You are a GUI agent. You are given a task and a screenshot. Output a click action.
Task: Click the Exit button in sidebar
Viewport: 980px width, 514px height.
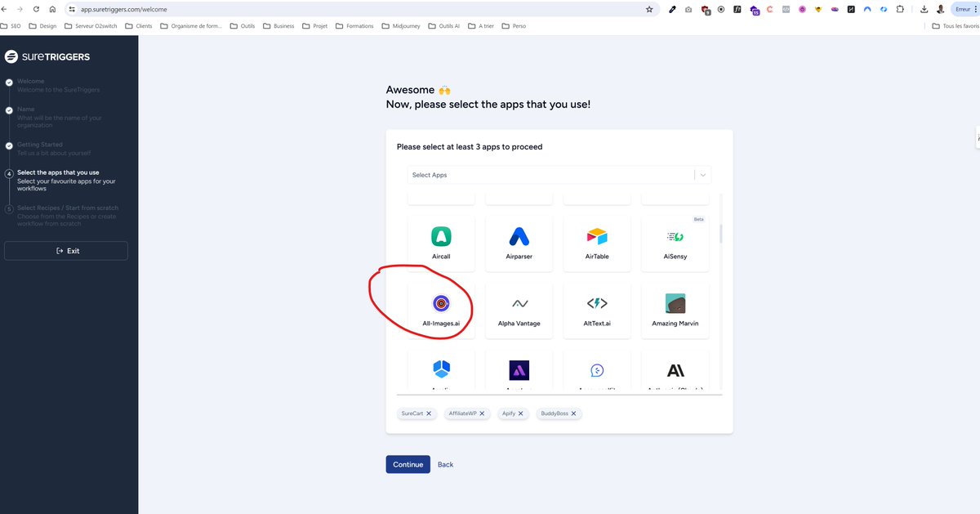point(66,251)
